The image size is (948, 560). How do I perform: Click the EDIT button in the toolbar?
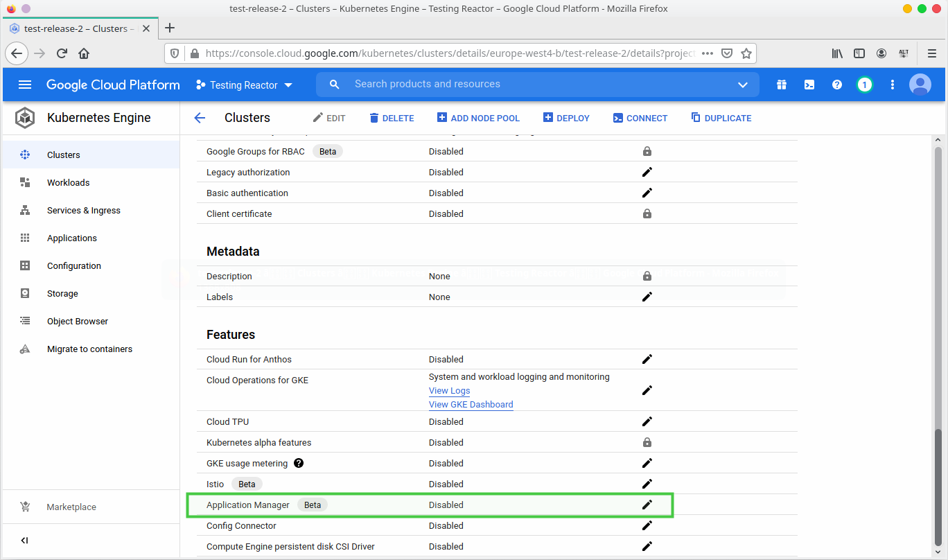pos(329,118)
